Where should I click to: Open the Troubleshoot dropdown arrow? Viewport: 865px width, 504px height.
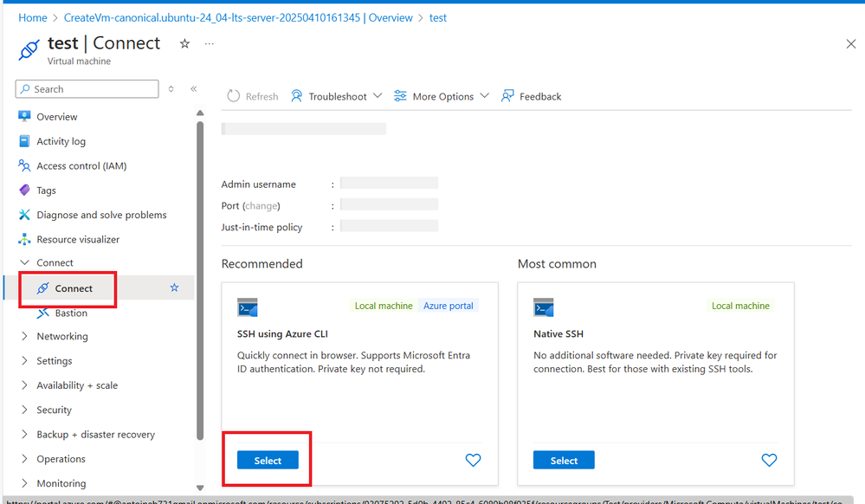[x=378, y=95]
